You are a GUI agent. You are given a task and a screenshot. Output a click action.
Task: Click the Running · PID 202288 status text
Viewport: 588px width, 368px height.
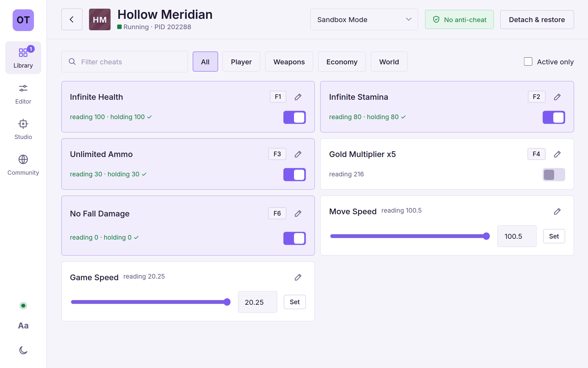tap(157, 27)
